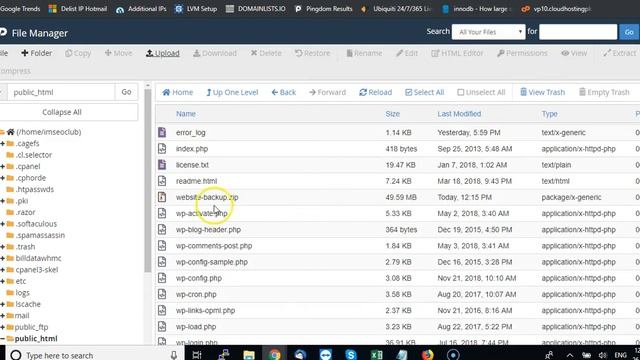
Task: Sort files by Name column
Action: pyautogui.click(x=186, y=114)
